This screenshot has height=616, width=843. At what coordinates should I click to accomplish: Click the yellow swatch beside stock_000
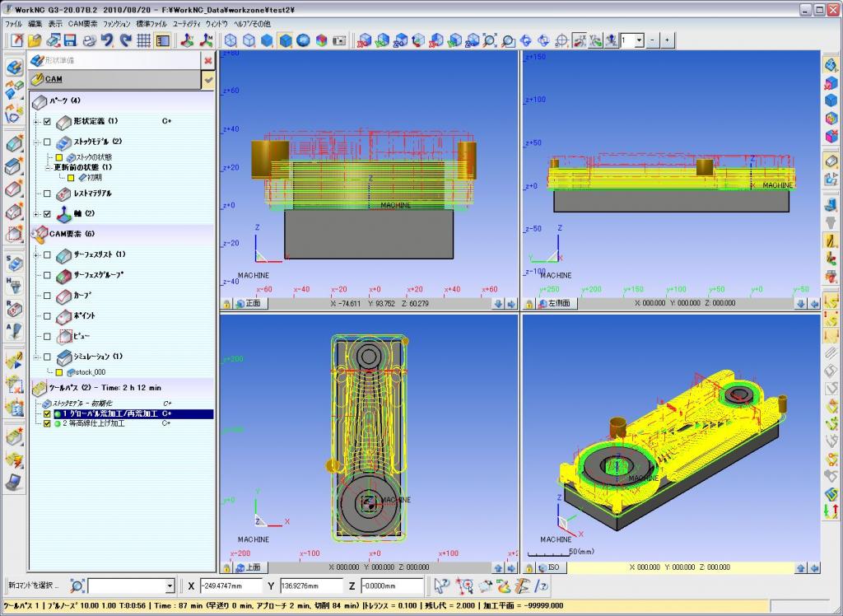coord(59,372)
